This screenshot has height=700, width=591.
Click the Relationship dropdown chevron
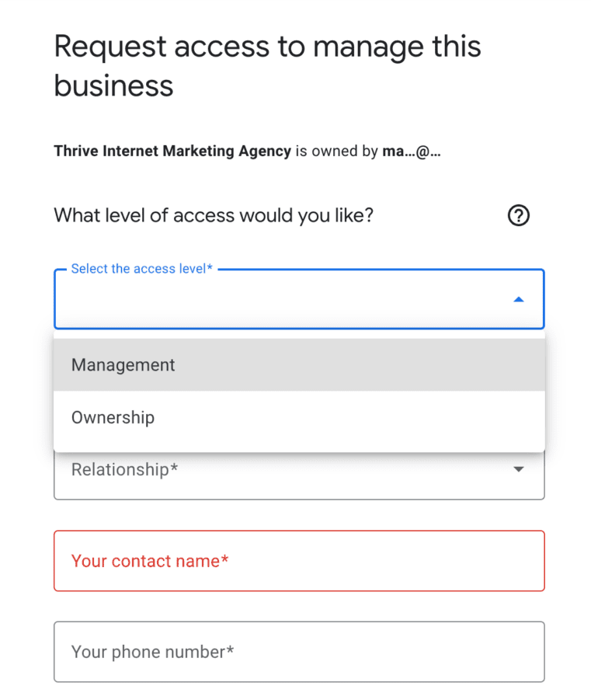(x=518, y=469)
